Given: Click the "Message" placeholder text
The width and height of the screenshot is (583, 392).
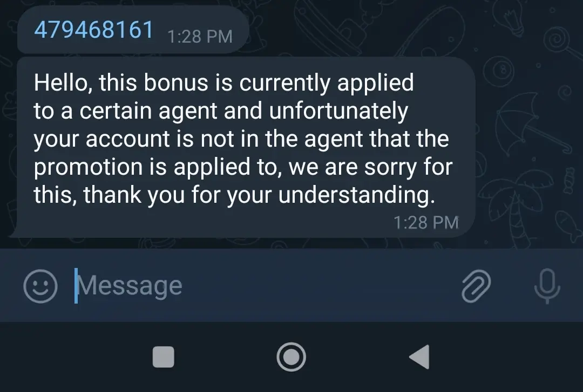Looking at the screenshot, I should tap(130, 286).
